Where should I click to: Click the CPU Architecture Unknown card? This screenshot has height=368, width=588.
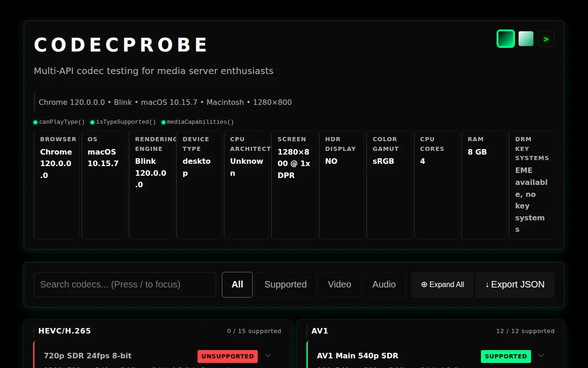[247, 185]
